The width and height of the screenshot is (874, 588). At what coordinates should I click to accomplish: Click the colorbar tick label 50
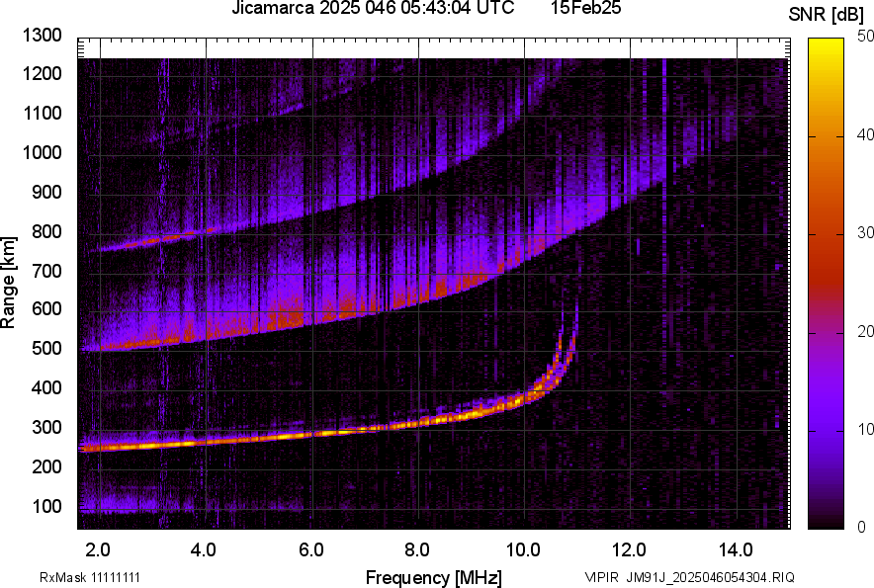(866, 37)
